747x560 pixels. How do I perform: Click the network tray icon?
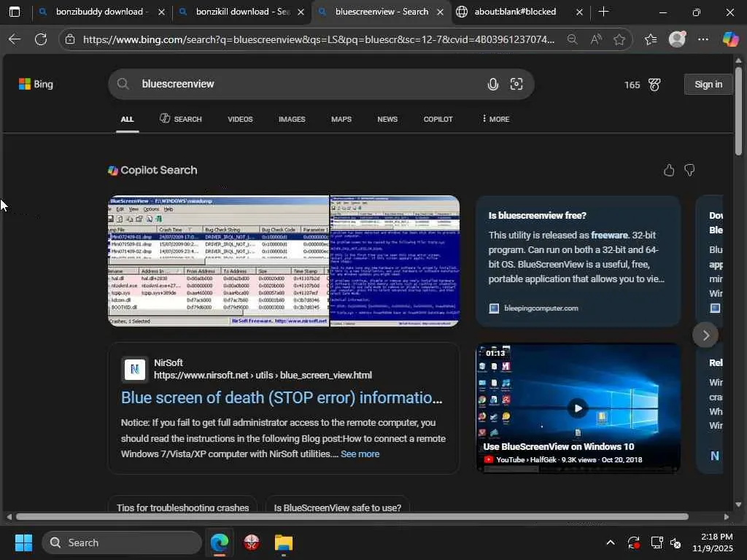point(657,542)
